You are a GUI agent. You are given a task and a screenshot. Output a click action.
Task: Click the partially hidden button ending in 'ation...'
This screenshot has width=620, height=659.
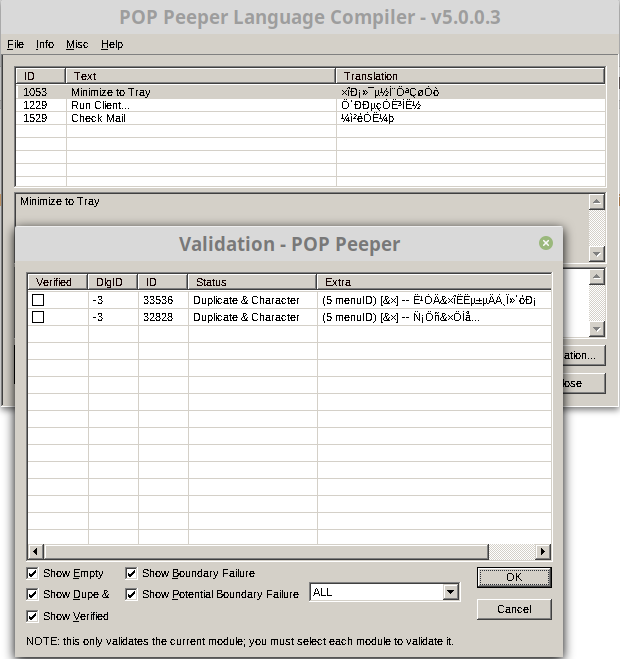point(584,356)
